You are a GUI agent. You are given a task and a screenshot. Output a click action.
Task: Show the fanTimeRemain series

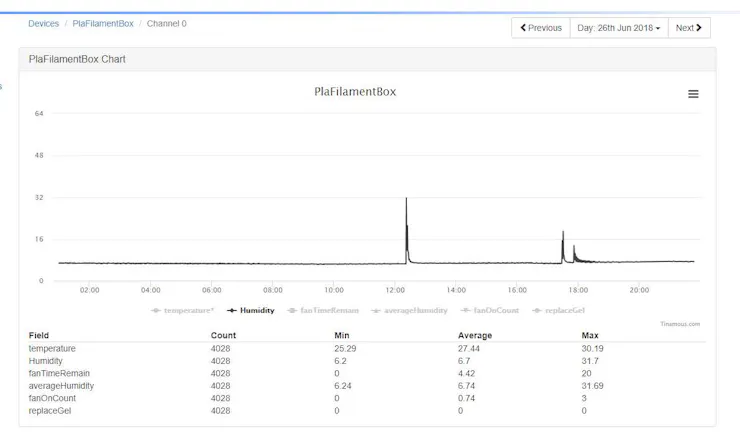click(x=326, y=310)
